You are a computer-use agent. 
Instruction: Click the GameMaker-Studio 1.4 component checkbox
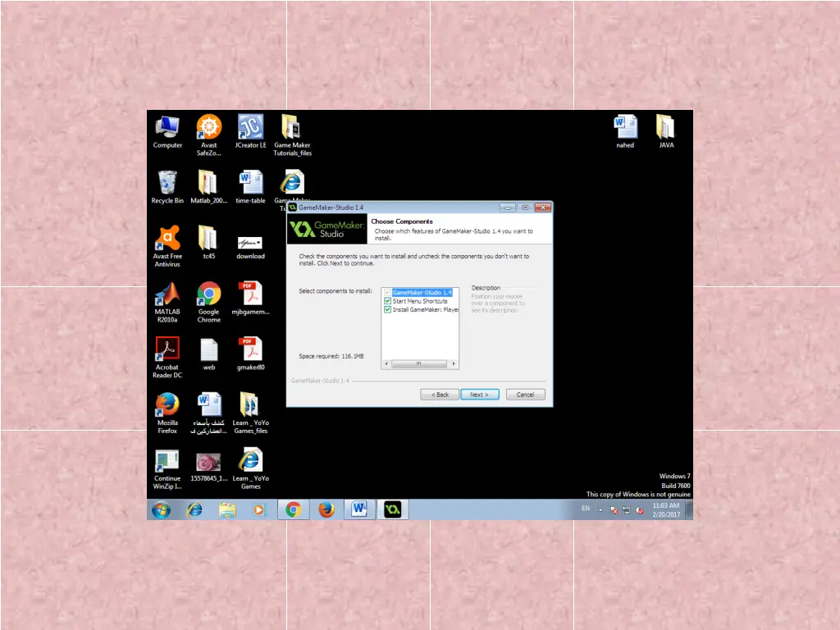(388, 293)
